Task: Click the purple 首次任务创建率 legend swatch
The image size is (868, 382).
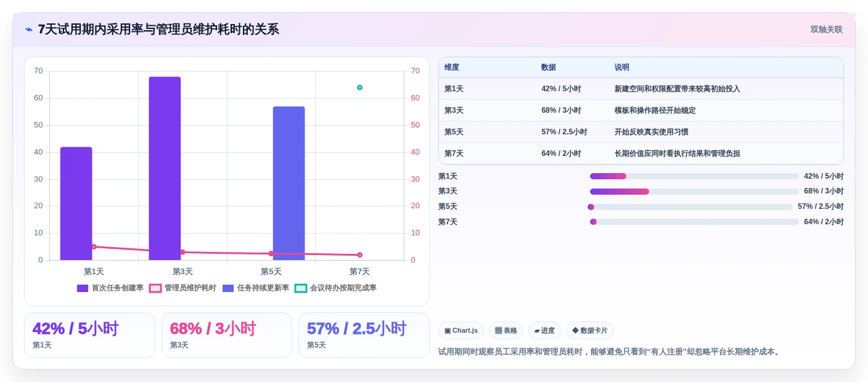Action: coord(83,288)
